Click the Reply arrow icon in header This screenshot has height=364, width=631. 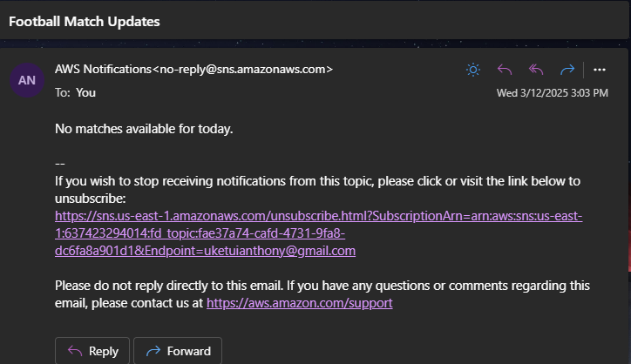point(505,70)
